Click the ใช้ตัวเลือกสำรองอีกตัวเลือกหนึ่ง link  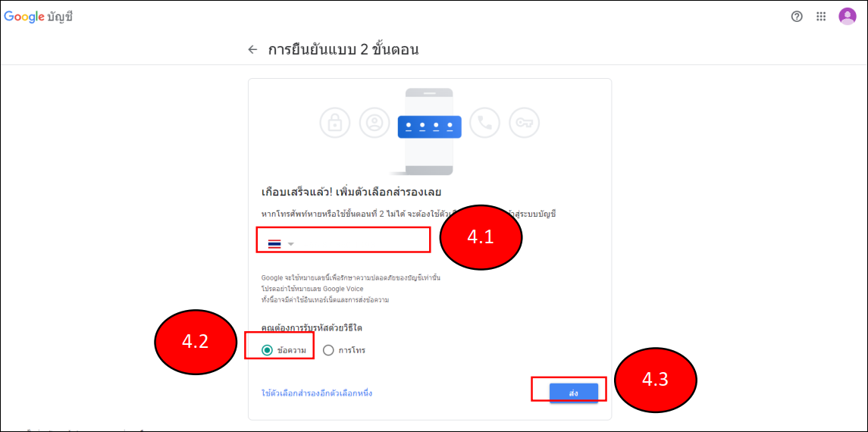317,394
